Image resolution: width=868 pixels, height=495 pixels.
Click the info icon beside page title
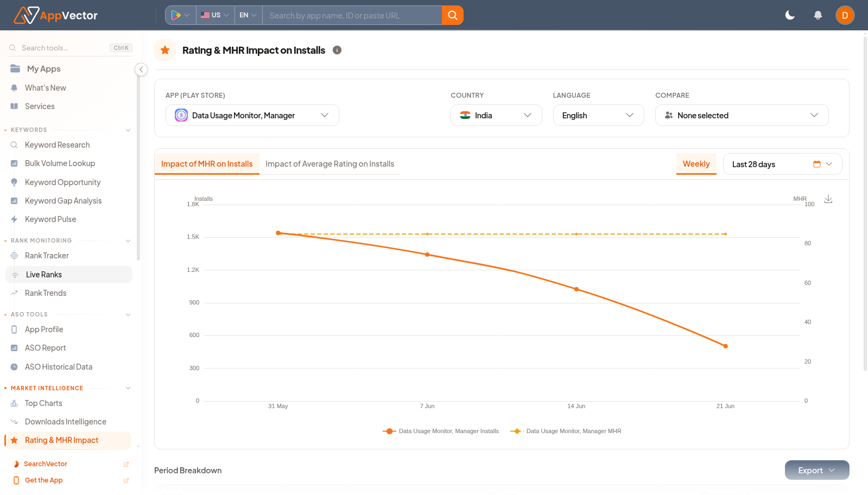pos(337,50)
